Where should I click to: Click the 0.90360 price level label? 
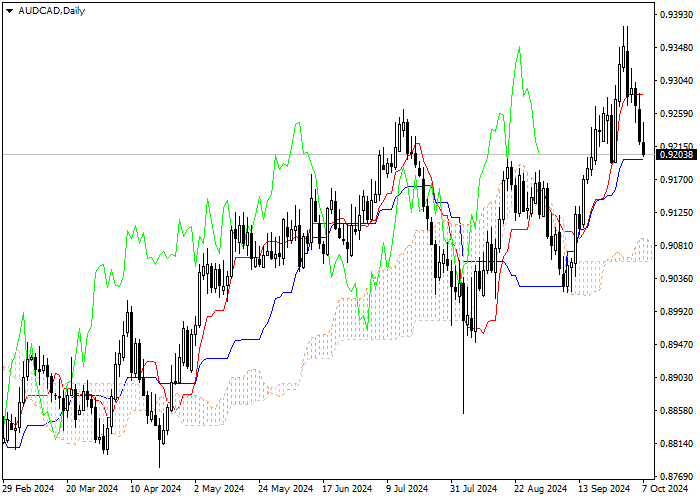point(677,279)
